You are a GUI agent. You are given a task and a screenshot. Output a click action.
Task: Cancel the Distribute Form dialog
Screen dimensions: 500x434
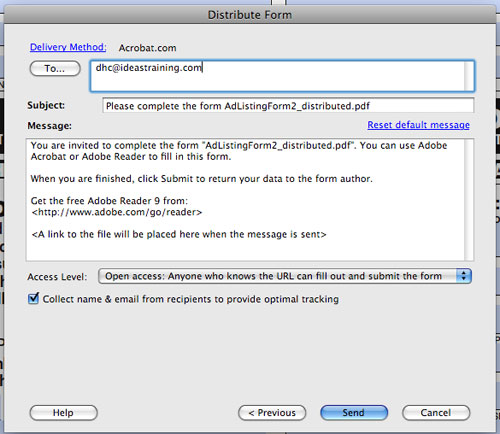(x=436, y=413)
